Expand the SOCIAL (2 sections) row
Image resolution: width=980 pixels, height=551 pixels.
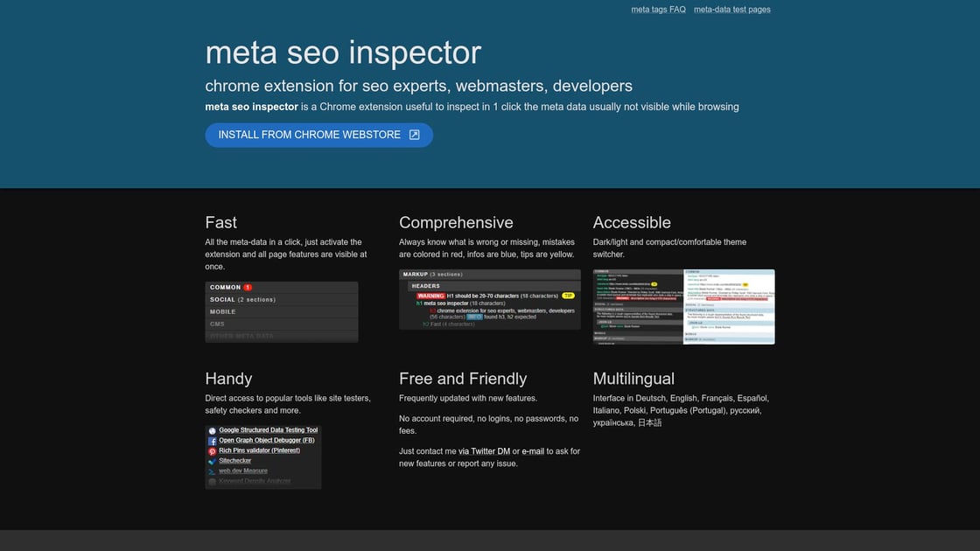(x=242, y=299)
